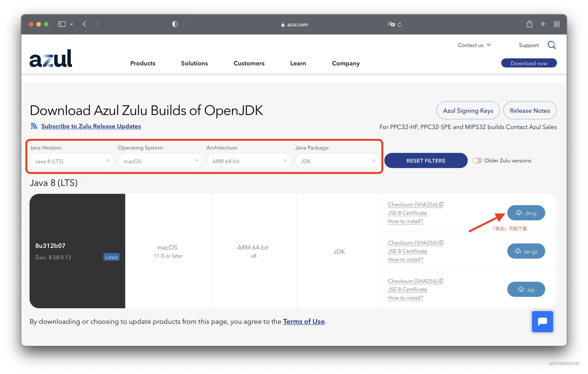
Task: Click Safari's share icon
Action: [529, 24]
